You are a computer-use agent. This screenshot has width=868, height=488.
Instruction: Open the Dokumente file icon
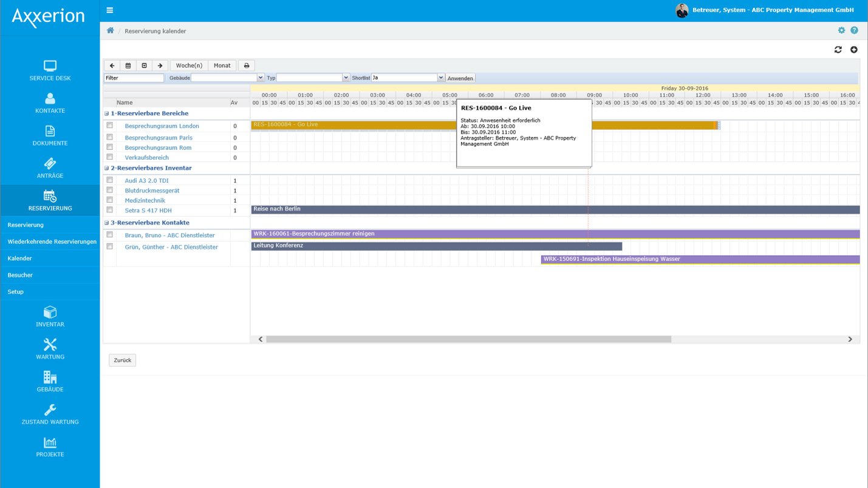pos(50,131)
